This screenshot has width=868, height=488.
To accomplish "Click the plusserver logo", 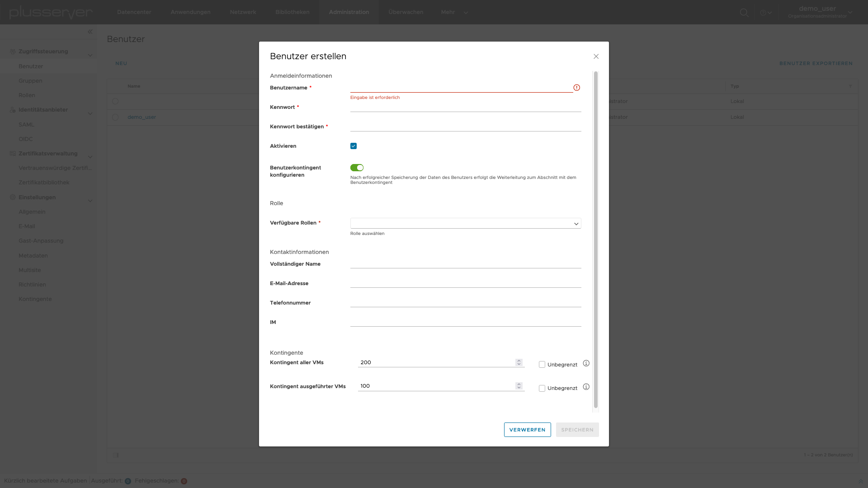I will 51,12.
